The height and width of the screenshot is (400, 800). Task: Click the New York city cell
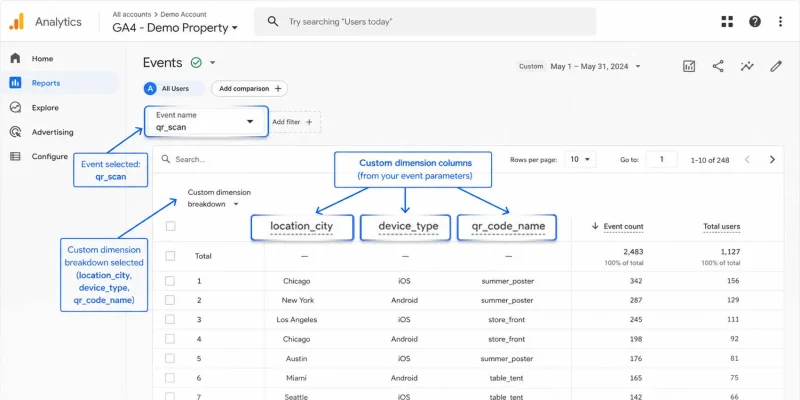(x=298, y=301)
